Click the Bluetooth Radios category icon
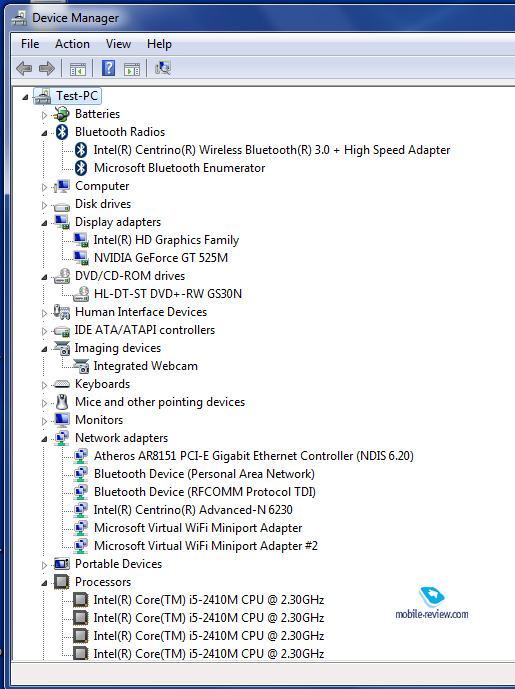 click(x=62, y=132)
